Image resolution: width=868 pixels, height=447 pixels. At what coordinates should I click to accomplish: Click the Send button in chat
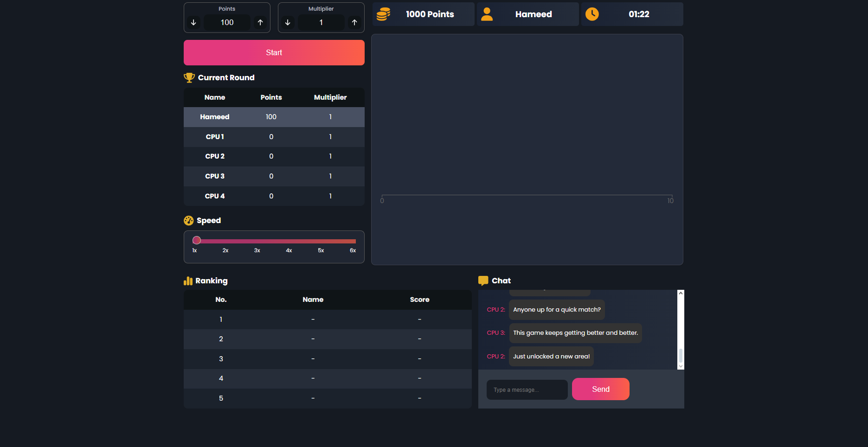(600, 389)
